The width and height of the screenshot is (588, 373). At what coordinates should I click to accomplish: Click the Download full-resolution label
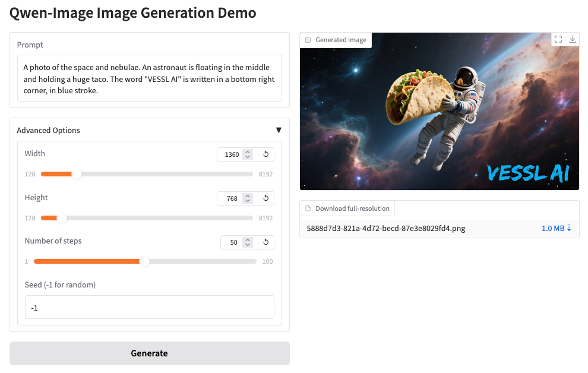click(352, 208)
